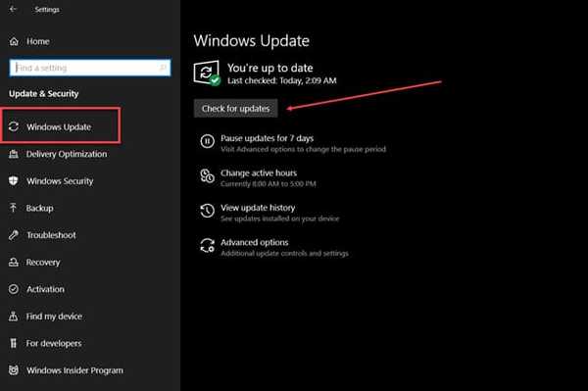Select Windows Update sync icon in sidebar

[x=14, y=126]
